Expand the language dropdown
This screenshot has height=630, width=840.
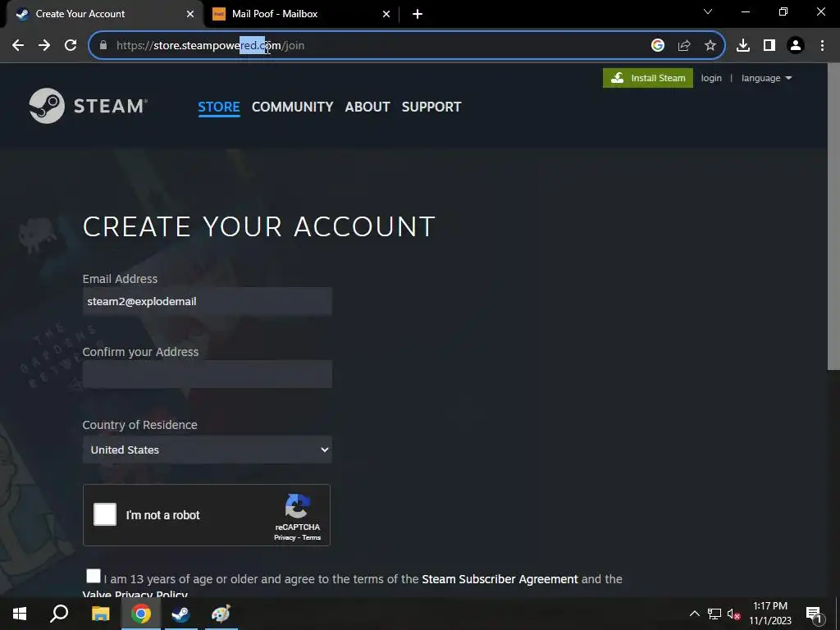(x=767, y=78)
